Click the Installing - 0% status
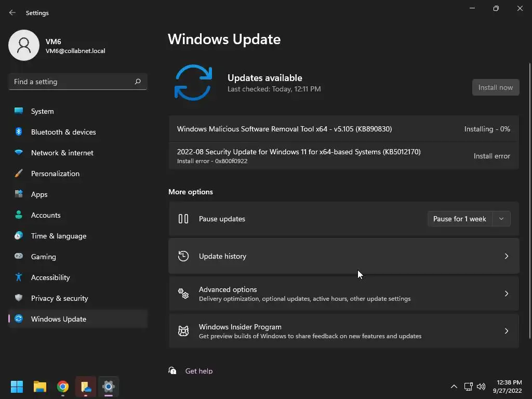The width and height of the screenshot is (532, 399). coord(487,129)
